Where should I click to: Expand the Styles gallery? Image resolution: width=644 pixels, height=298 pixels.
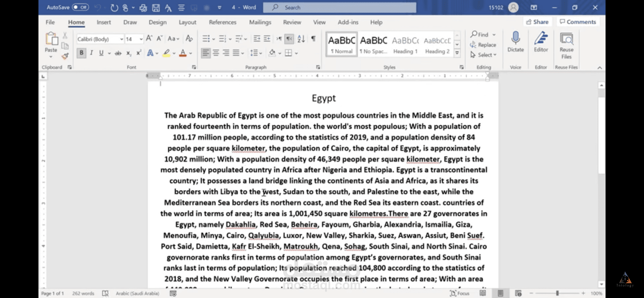[x=457, y=53]
